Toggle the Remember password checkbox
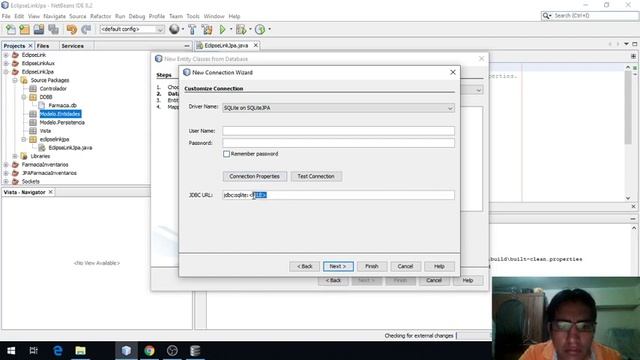The image size is (640, 360). (x=227, y=154)
